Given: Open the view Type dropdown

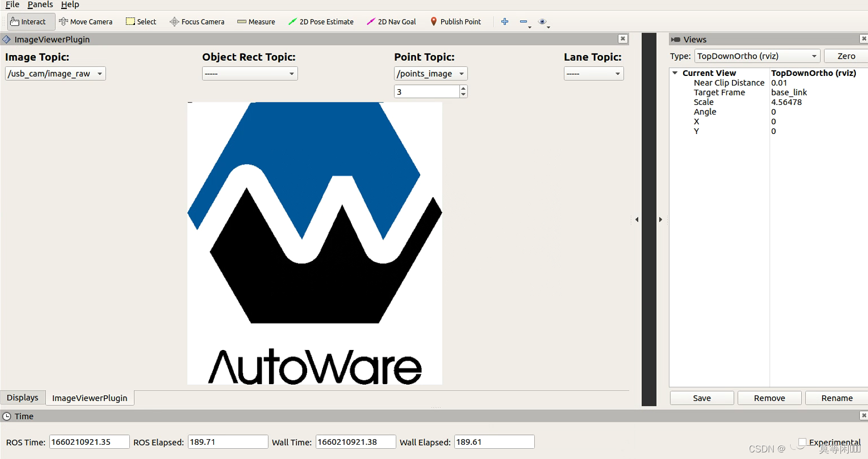Looking at the screenshot, I should click(x=757, y=56).
